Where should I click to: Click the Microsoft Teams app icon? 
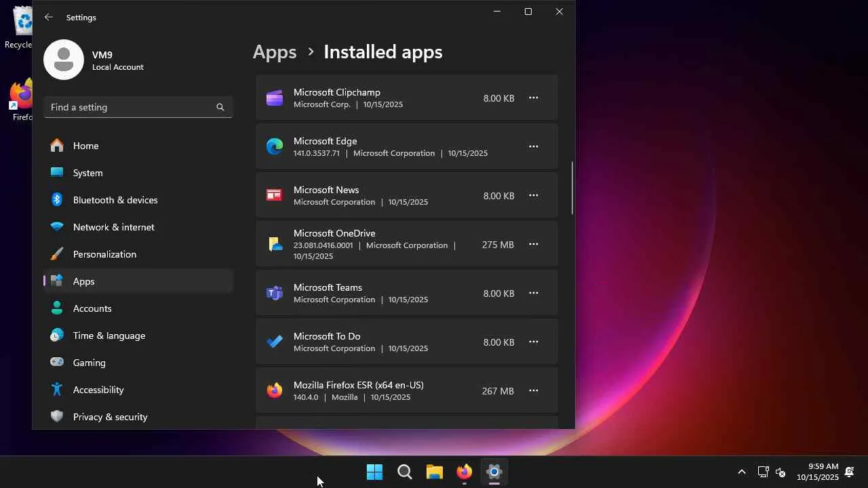pyautogui.click(x=275, y=293)
